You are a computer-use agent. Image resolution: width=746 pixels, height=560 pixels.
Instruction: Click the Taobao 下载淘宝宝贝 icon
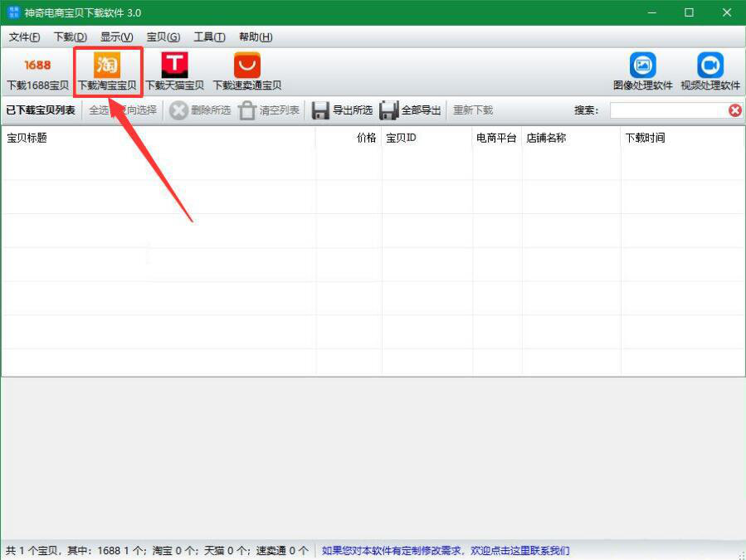coord(106,65)
